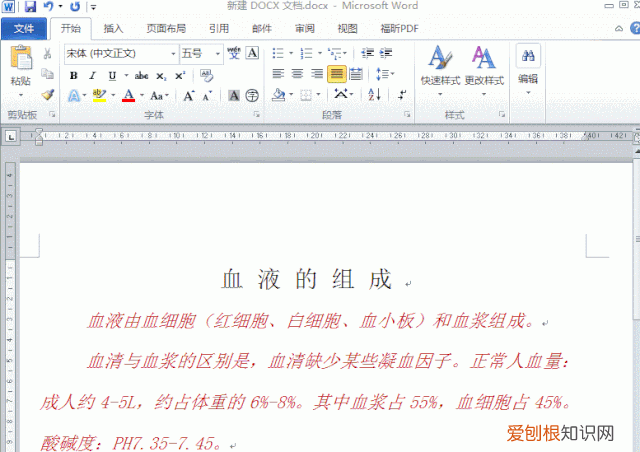Image resolution: width=640 pixels, height=452 pixels.
Task: Toggle Bold formatting
Action: coord(73,76)
